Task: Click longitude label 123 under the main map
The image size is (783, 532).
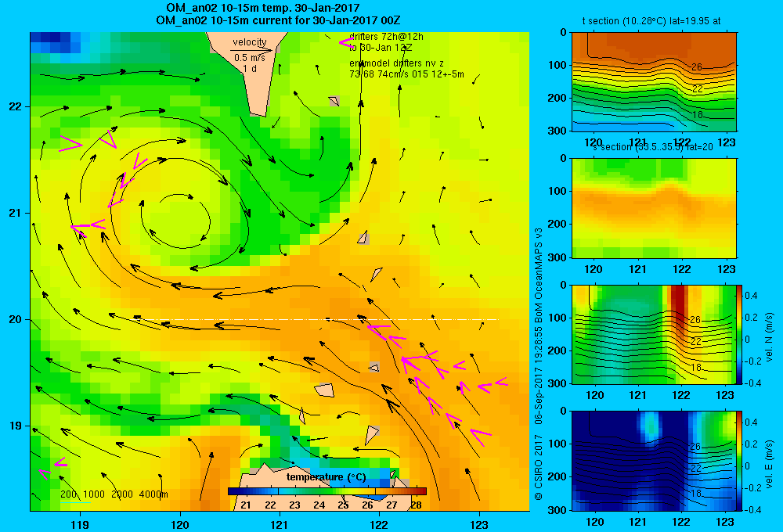Action: (479, 524)
